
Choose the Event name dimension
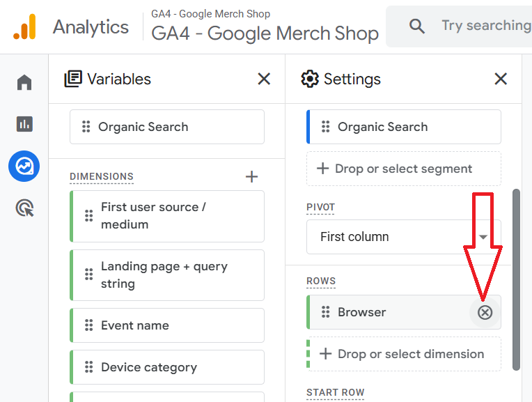[x=167, y=325]
